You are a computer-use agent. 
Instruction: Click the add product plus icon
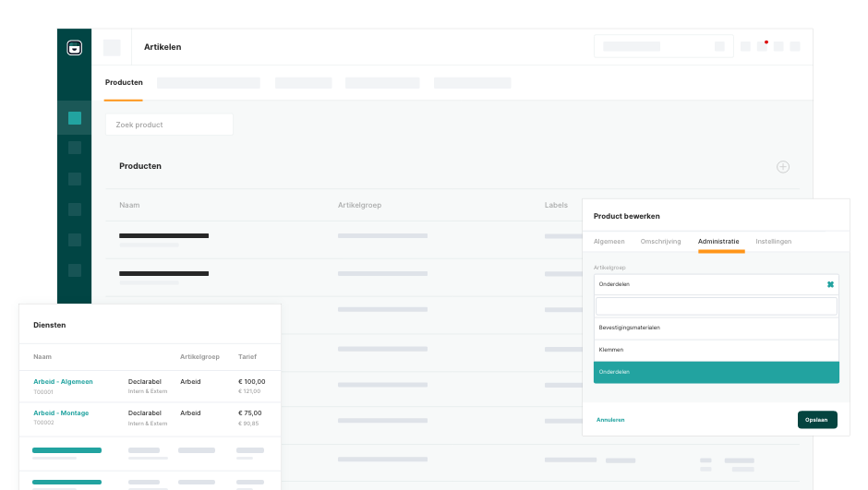[x=782, y=167]
